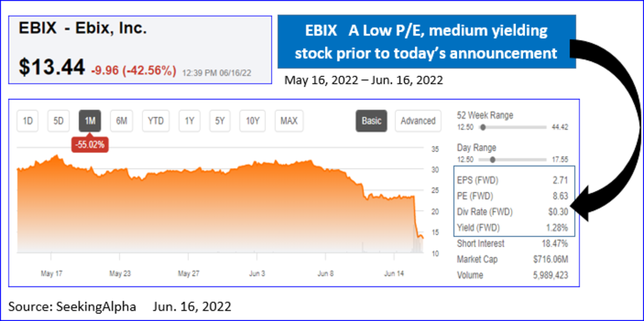Click the active 1M range button
This screenshot has height=321, width=644.
click(x=90, y=121)
